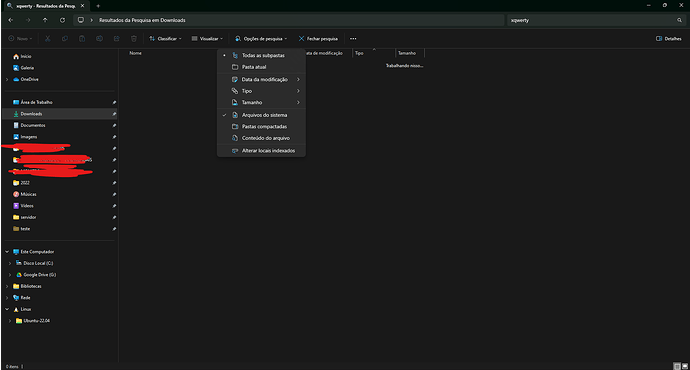Click Fechar pesquisa button

pyautogui.click(x=318, y=39)
